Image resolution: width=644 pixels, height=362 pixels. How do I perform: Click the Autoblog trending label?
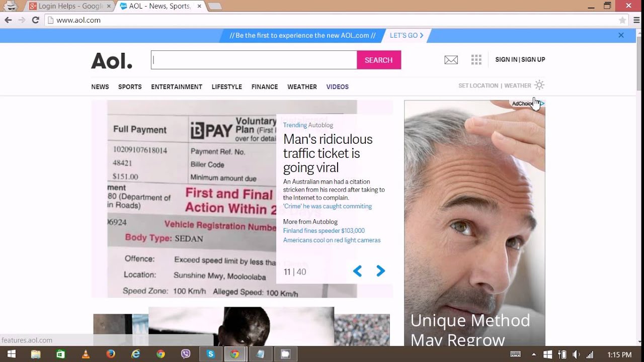[x=320, y=125]
